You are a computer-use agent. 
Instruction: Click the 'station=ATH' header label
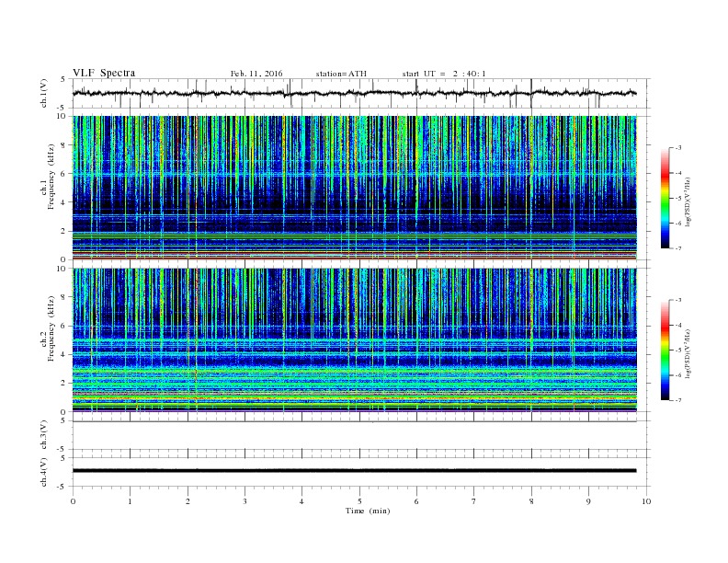341,74
